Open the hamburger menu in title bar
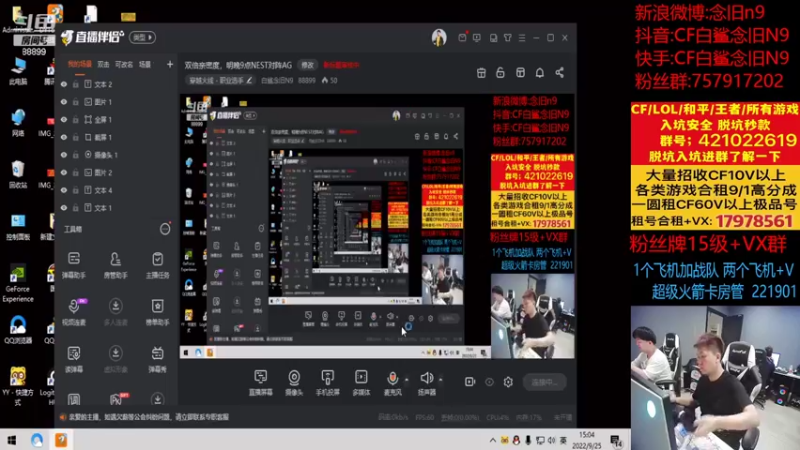The height and width of the screenshot is (450, 800). (x=522, y=38)
